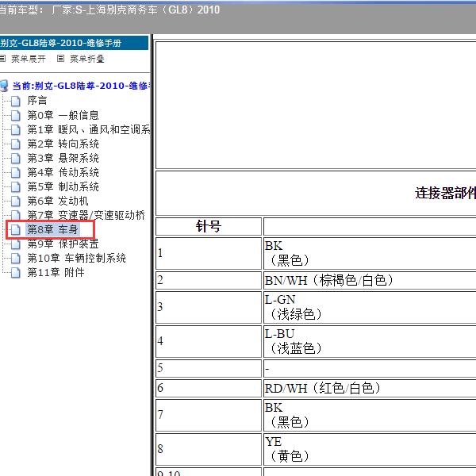Click the 菜单展开 list icon
The height and width of the screenshot is (476, 476).
coord(2,58)
